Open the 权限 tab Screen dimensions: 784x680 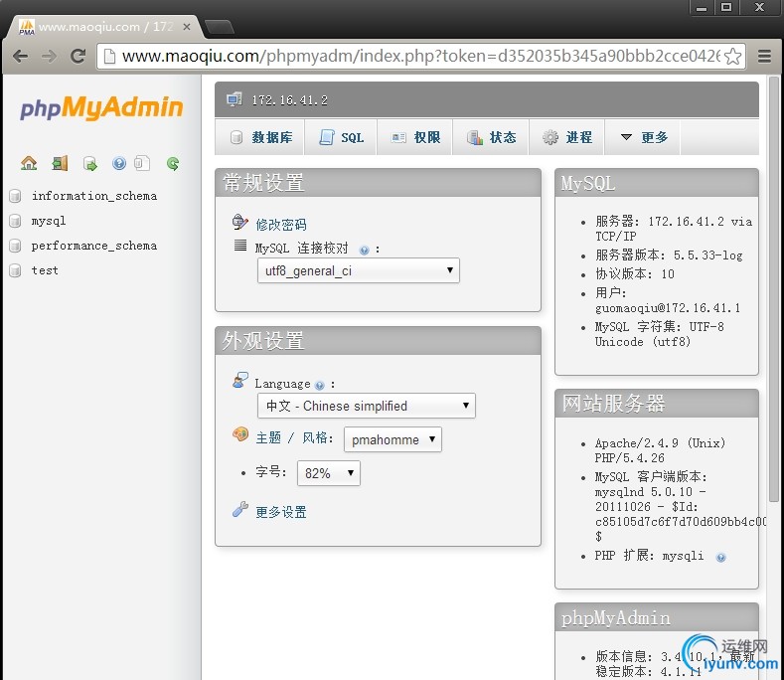415,137
